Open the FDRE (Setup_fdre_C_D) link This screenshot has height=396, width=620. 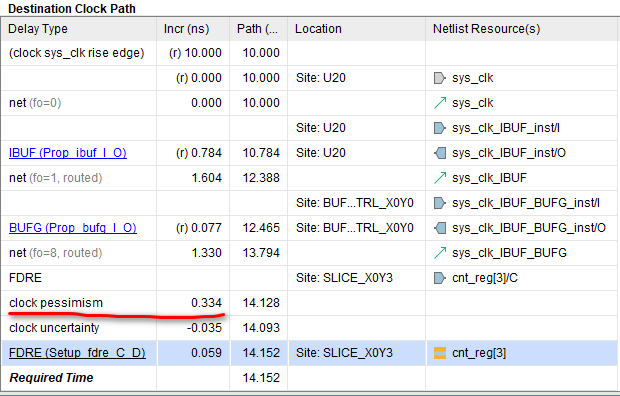tap(77, 353)
